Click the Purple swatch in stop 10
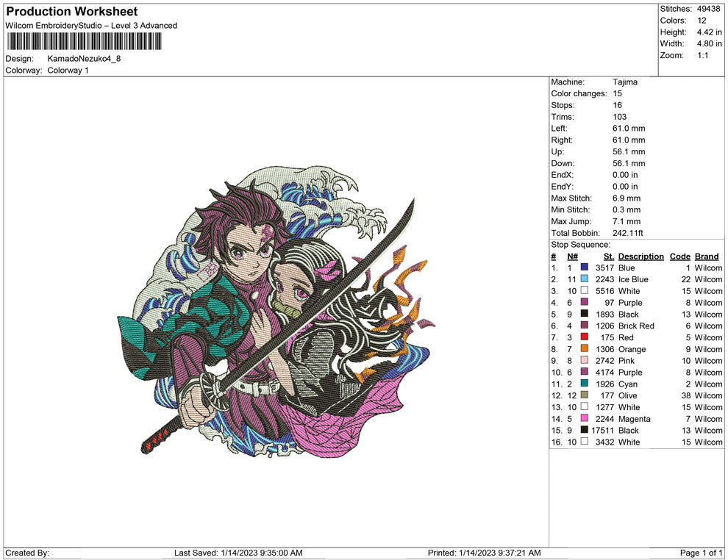This screenshot has width=728, height=560. [x=584, y=372]
